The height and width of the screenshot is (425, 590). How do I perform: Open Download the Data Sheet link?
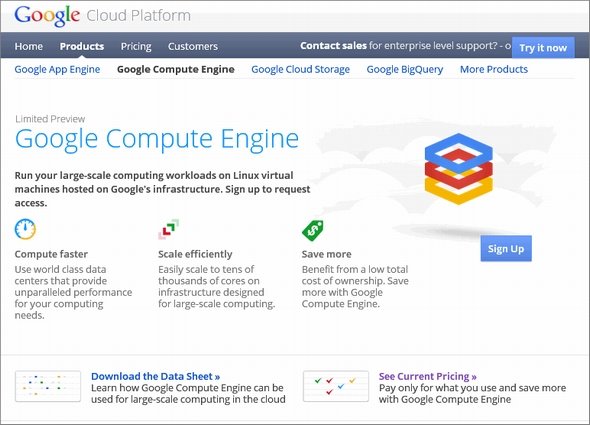[155, 376]
